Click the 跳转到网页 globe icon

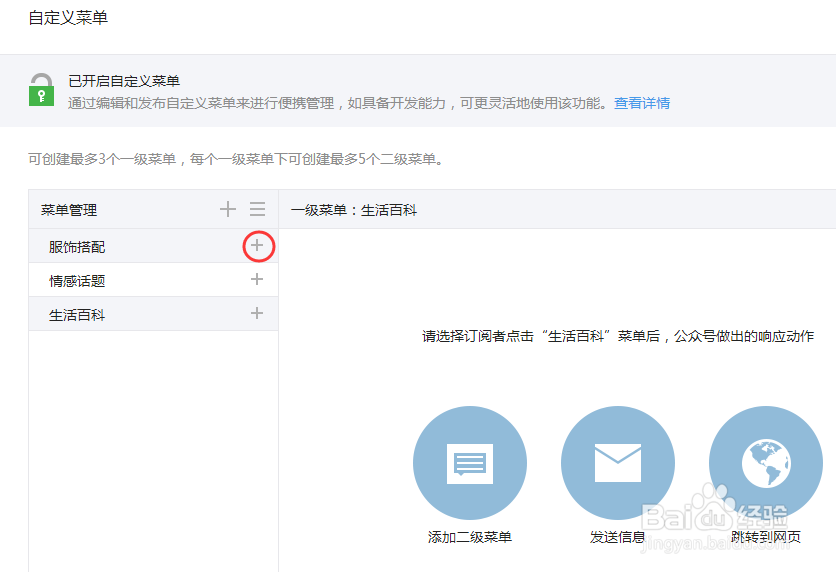[x=766, y=463]
